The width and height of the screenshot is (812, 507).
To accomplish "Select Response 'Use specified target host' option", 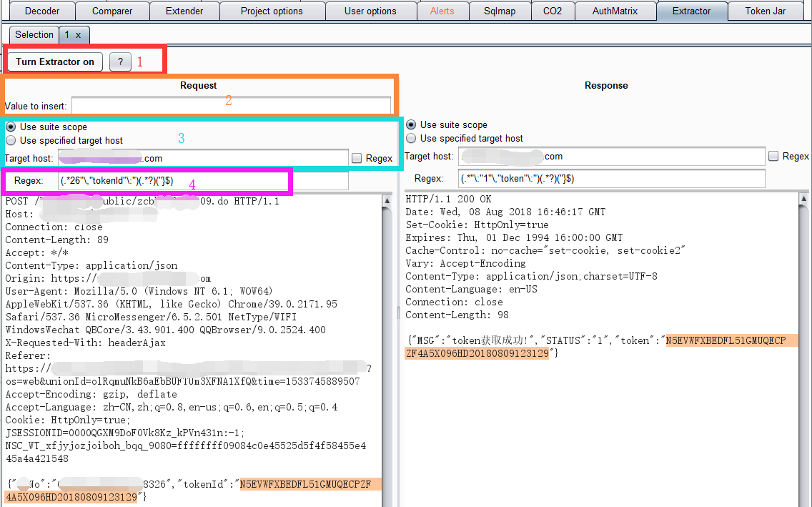I will [x=411, y=139].
